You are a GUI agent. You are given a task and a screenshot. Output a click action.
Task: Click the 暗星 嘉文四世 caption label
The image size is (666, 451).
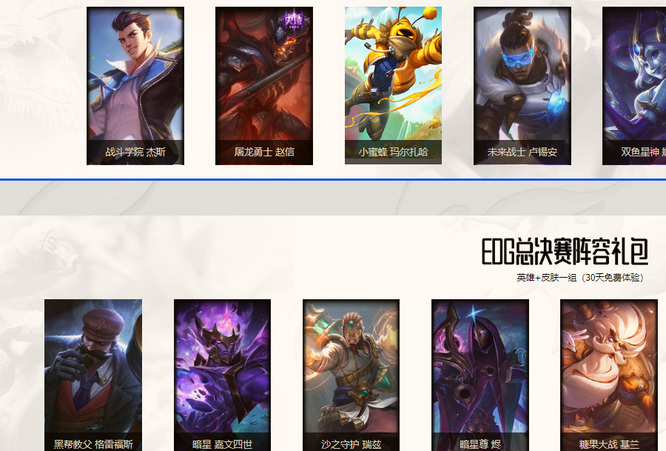pyautogui.click(x=222, y=445)
